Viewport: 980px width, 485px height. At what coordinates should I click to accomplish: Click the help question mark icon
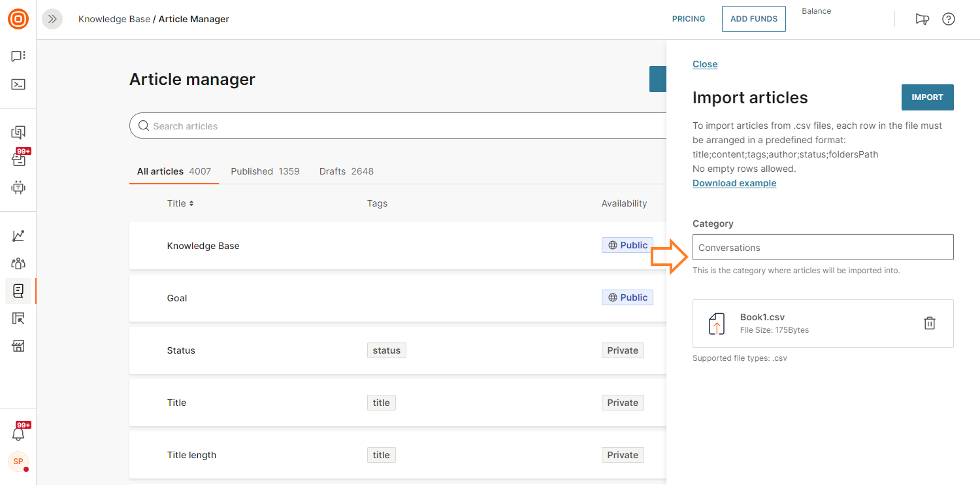(948, 19)
